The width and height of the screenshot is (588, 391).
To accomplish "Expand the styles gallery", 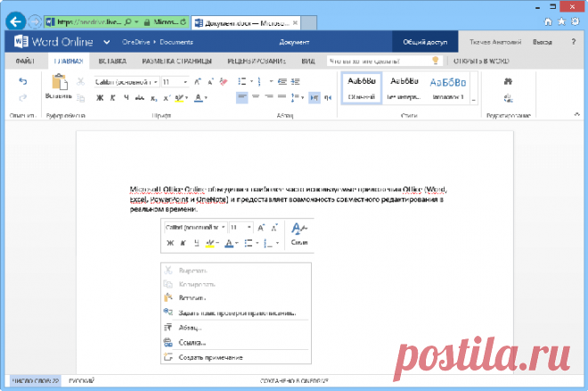I will tap(473, 100).
